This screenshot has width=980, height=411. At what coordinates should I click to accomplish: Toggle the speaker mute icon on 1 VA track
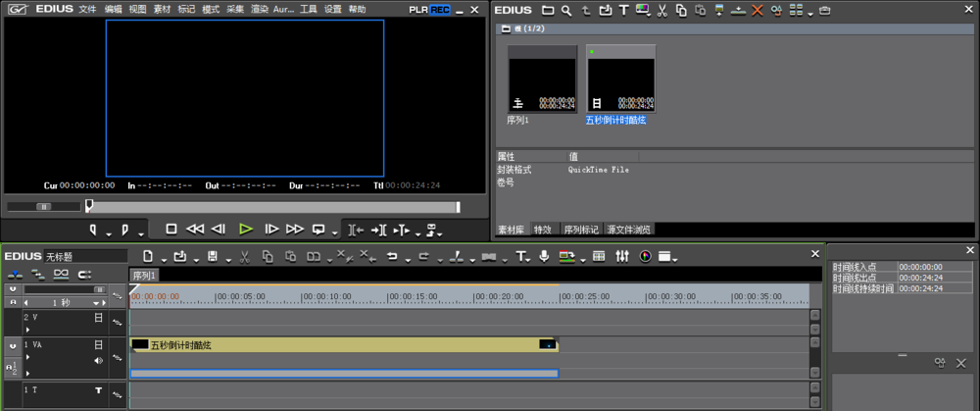tap(98, 361)
